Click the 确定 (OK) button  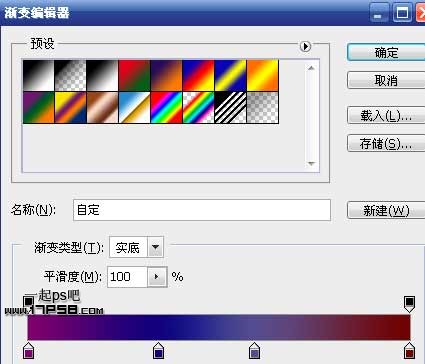pos(386,53)
